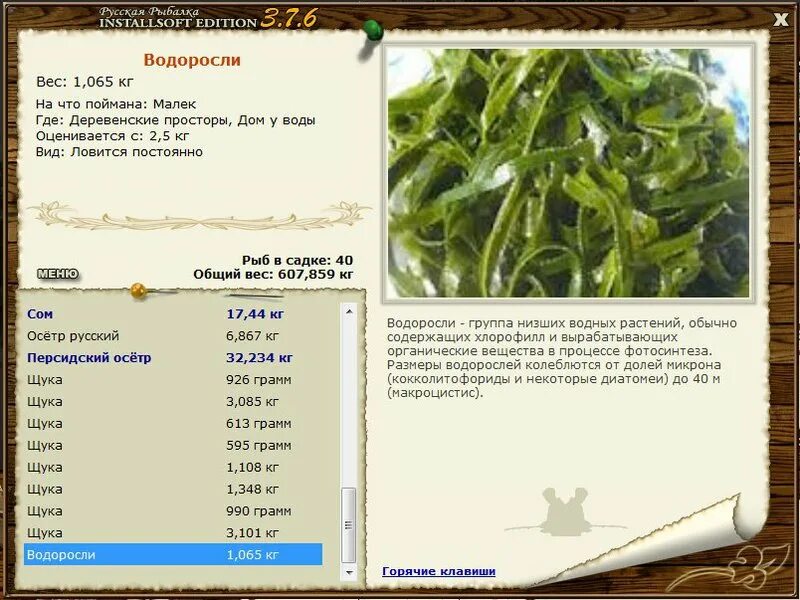Select the Щука 1,108 кг row
The height and width of the screenshot is (600, 800).
pos(173,467)
